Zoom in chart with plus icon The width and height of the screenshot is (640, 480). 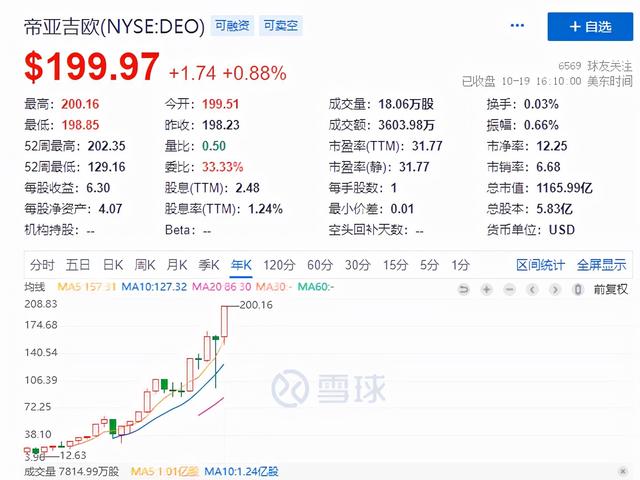487,289
